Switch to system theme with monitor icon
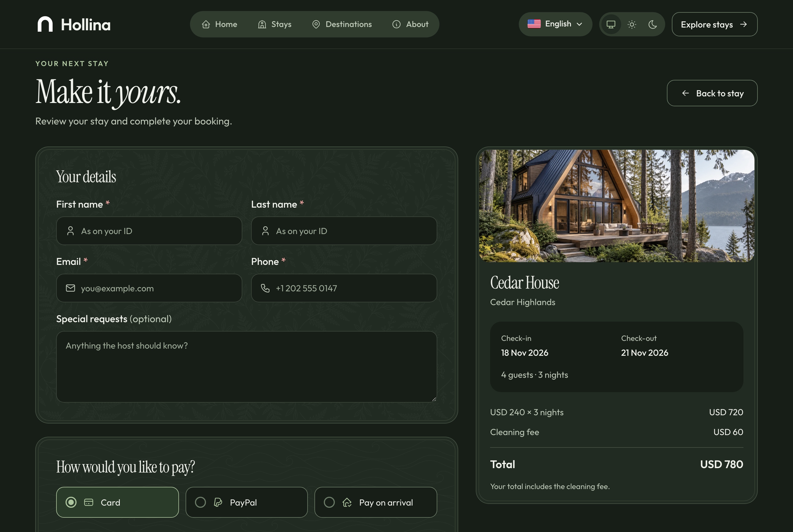793x532 pixels. pyautogui.click(x=611, y=25)
